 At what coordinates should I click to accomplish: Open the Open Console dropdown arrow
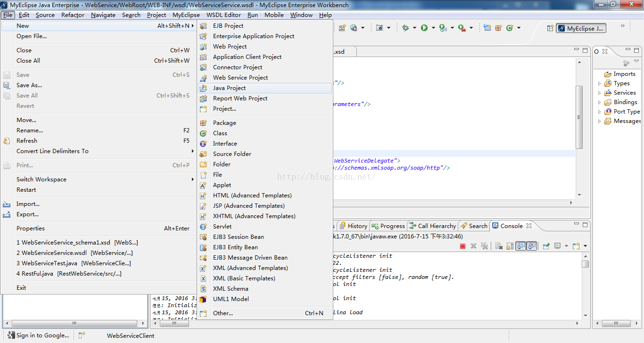click(586, 246)
